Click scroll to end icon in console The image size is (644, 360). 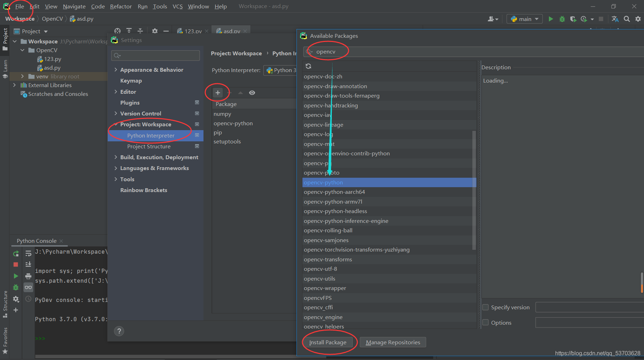coord(28,264)
